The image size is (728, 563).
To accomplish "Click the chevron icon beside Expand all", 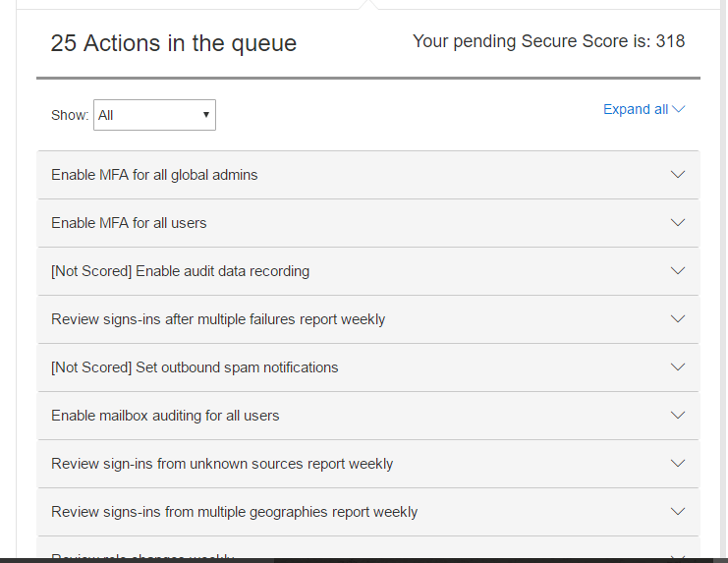I will pos(678,109).
